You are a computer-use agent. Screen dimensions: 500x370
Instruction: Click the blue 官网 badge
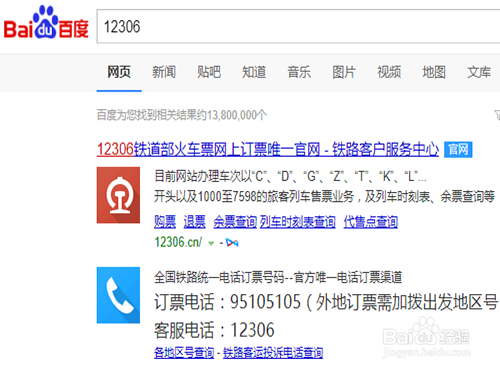458,149
